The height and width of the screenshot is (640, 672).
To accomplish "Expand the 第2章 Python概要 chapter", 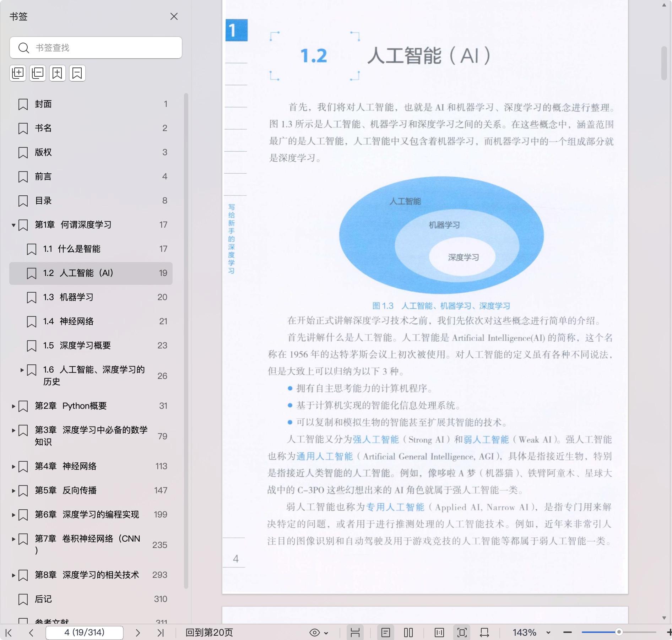I will tap(13, 406).
